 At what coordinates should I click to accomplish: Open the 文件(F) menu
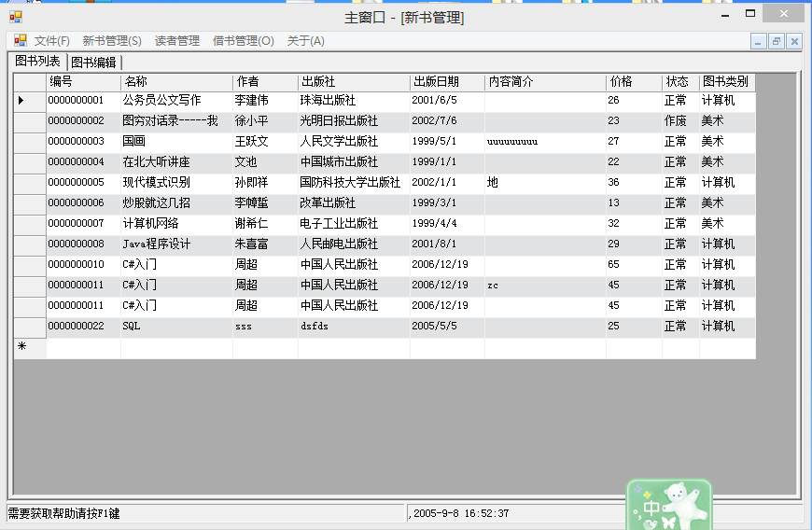pos(52,41)
